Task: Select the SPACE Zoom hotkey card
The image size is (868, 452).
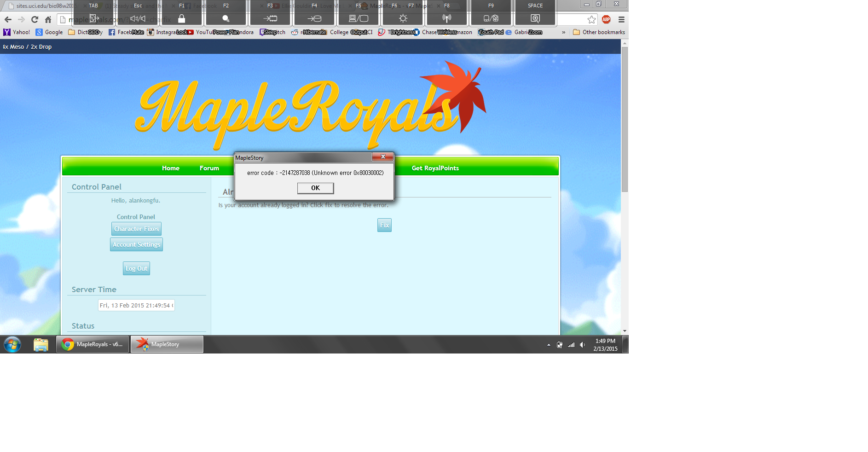Action: coord(535,18)
